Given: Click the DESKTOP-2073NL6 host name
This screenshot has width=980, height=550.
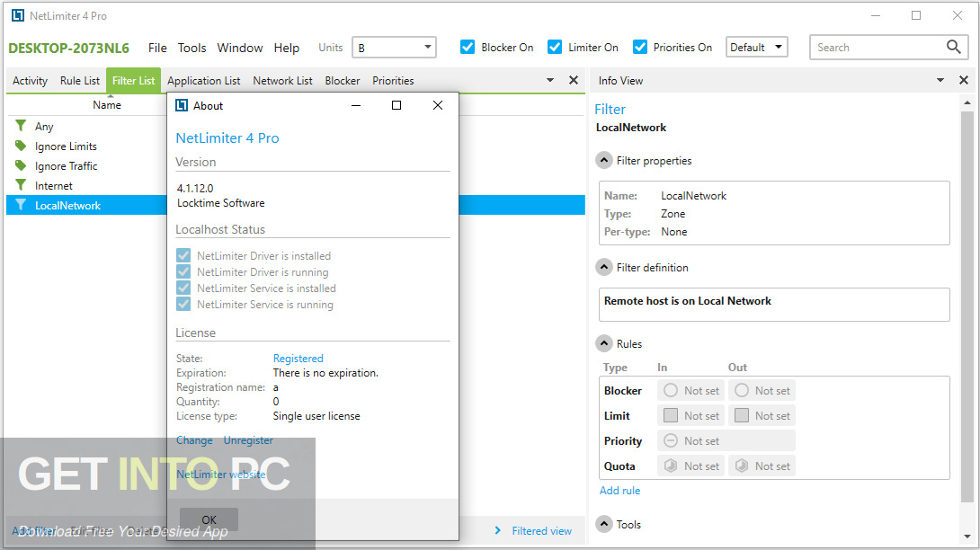Looking at the screenshot, I should coord(68,49).
